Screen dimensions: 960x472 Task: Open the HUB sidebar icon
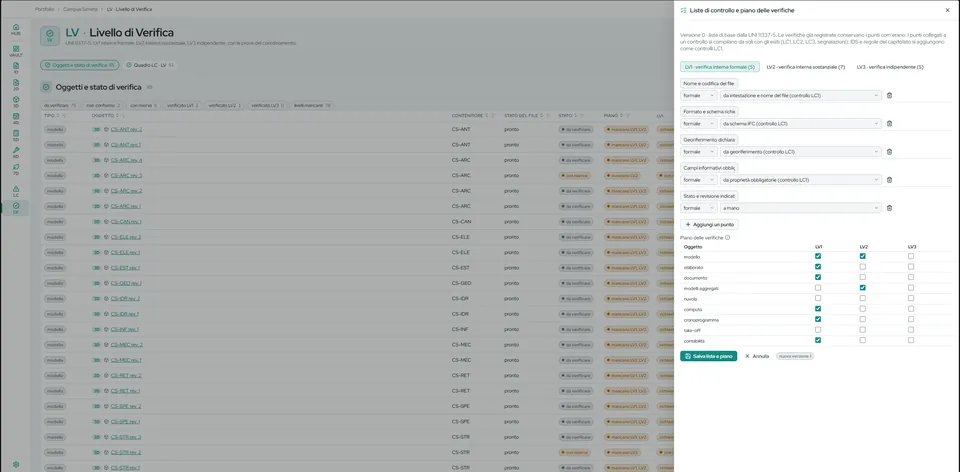(16, 29)
